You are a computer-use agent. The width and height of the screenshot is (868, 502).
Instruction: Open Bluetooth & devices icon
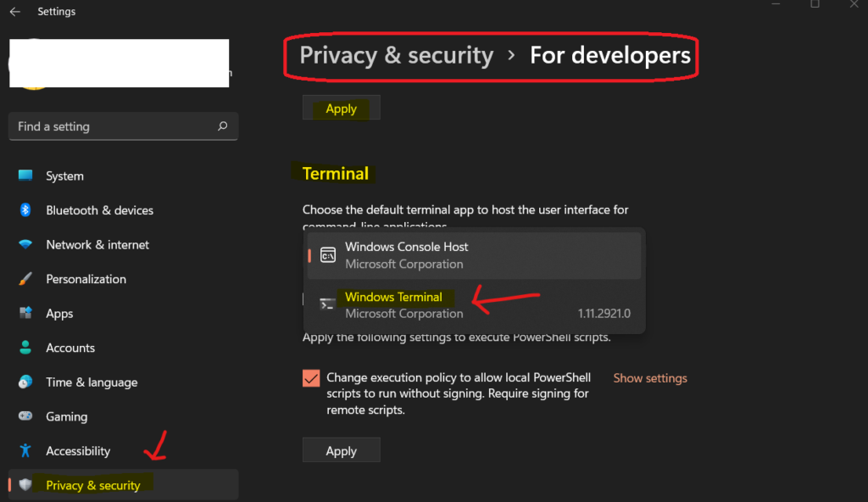click(x=25, y=210)
